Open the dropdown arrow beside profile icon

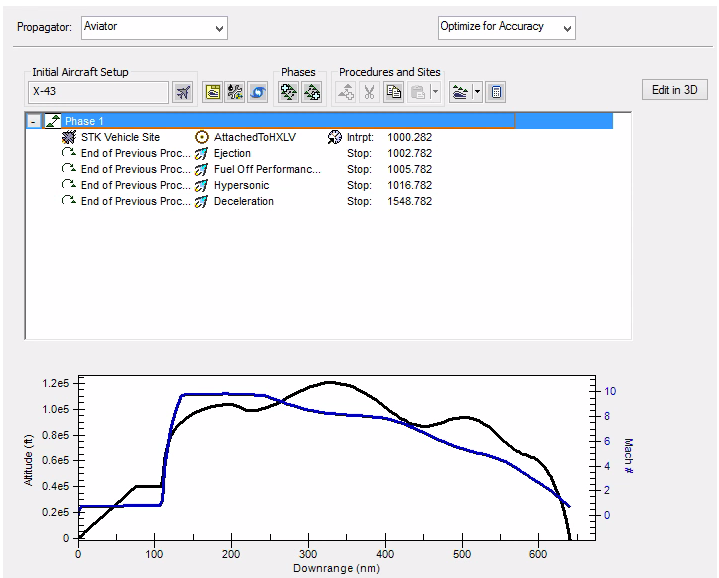tap(478, 92)
